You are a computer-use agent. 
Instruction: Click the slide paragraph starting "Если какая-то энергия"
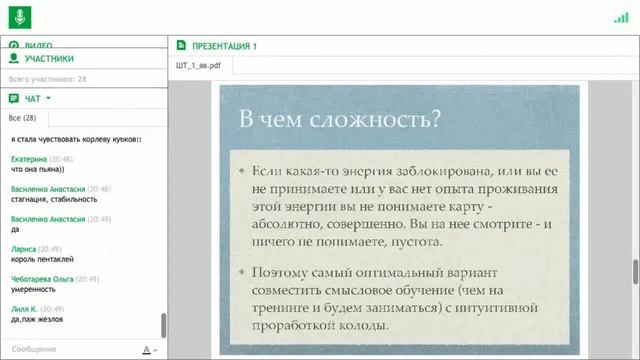404,206
